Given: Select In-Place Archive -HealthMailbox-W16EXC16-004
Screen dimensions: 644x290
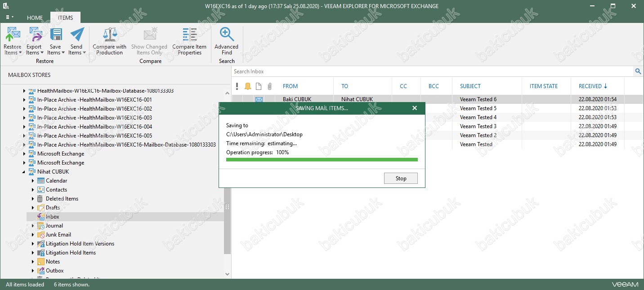Looking at the screenshot, I should [94, 127].
